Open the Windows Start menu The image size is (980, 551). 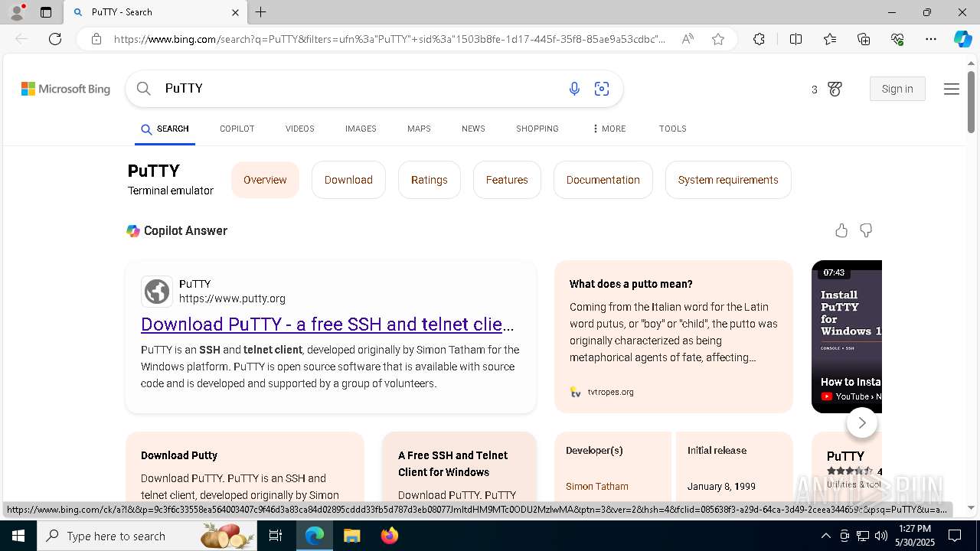[18, 536]
